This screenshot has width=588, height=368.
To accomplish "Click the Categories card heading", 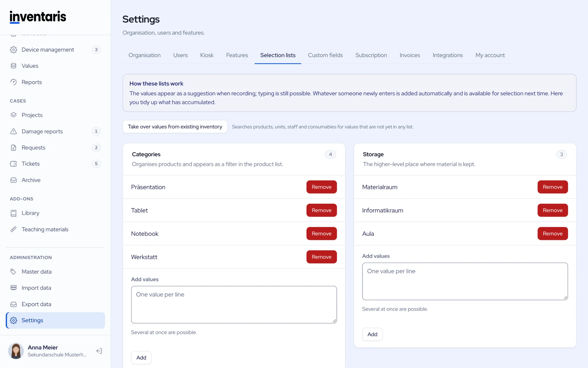I will pyautogui.click(x=146, y=154).
